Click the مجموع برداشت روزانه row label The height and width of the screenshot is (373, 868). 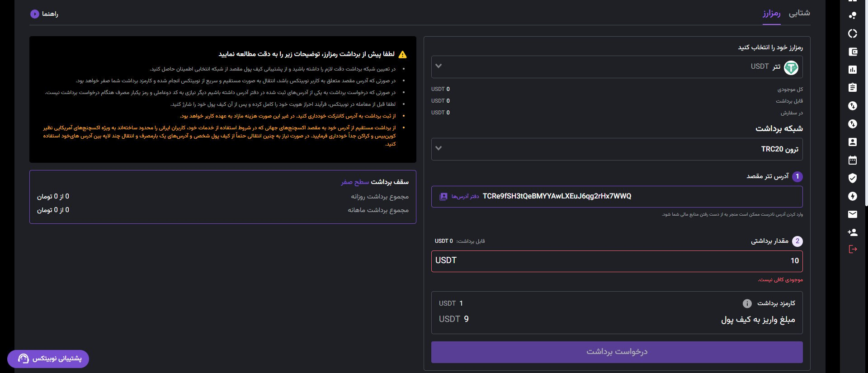(380, 197)
